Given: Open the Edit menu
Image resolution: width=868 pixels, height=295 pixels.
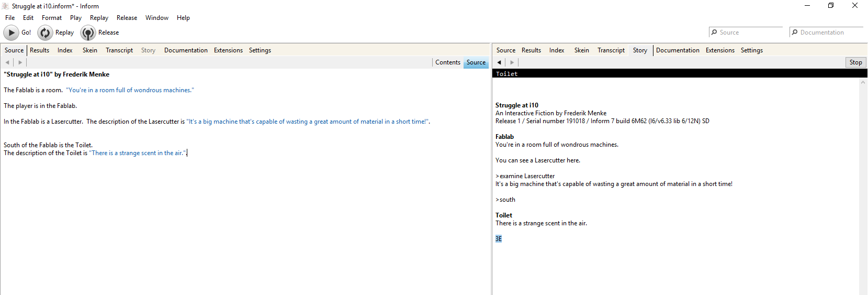Looking at the screenshot, I should pyautogui.click(x=28, y=18).
